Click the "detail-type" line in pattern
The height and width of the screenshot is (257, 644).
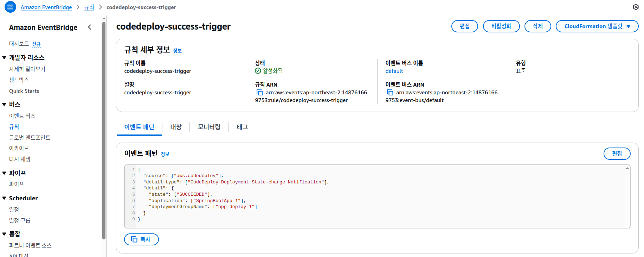tap(236, 182)
